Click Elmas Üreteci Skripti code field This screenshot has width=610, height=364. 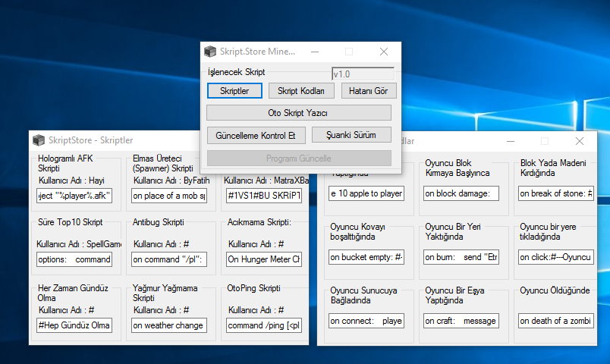click(169, 196)
